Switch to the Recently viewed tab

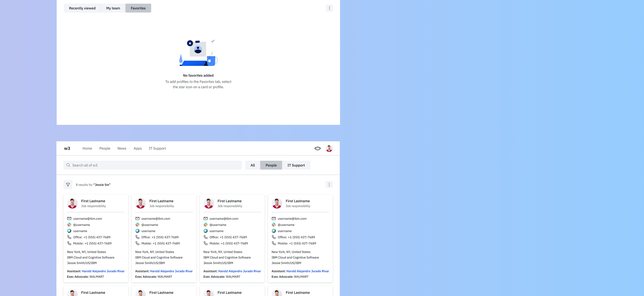(82, 8)
